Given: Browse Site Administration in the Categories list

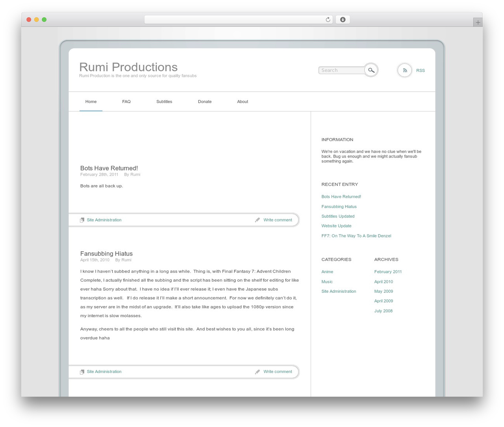Looking at the screenshot, I should pos(339,291).
